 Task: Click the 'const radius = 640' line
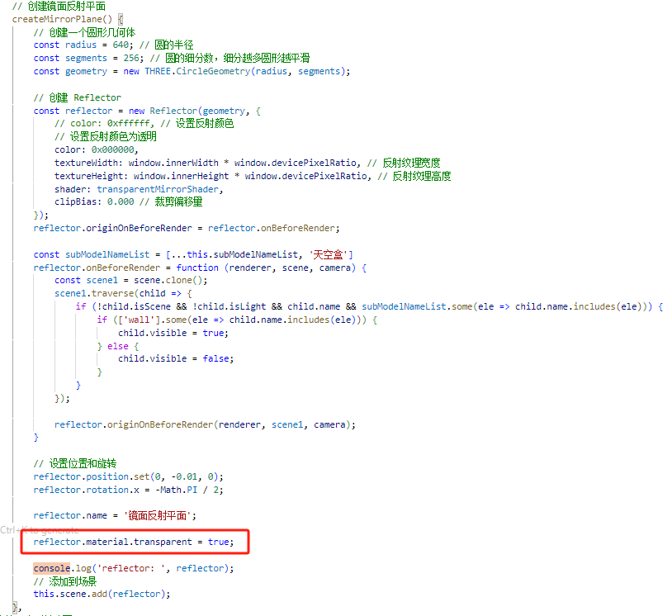tap(113, 45)
